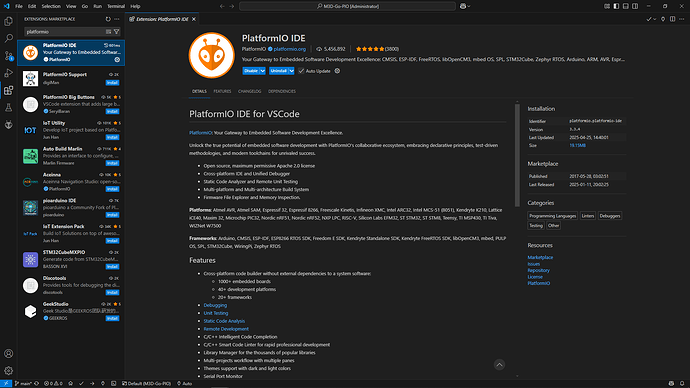The image size is (690, 388).
Task: Expand the Disable button dropdown arrow
Action: click(x=263, y=71)
